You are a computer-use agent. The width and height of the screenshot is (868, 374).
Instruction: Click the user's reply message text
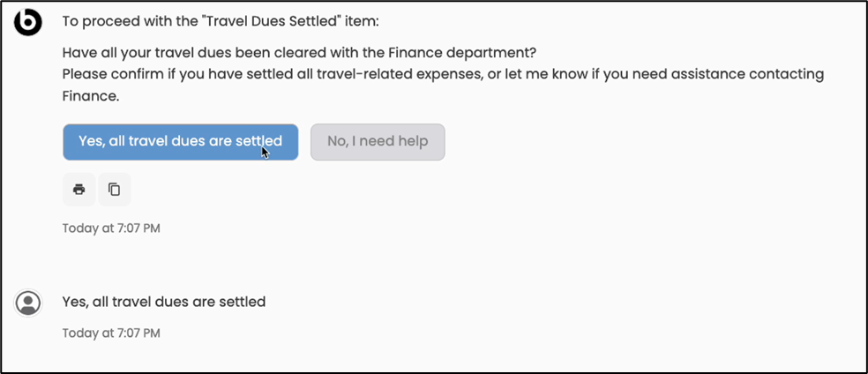click(x=164, y=302)
